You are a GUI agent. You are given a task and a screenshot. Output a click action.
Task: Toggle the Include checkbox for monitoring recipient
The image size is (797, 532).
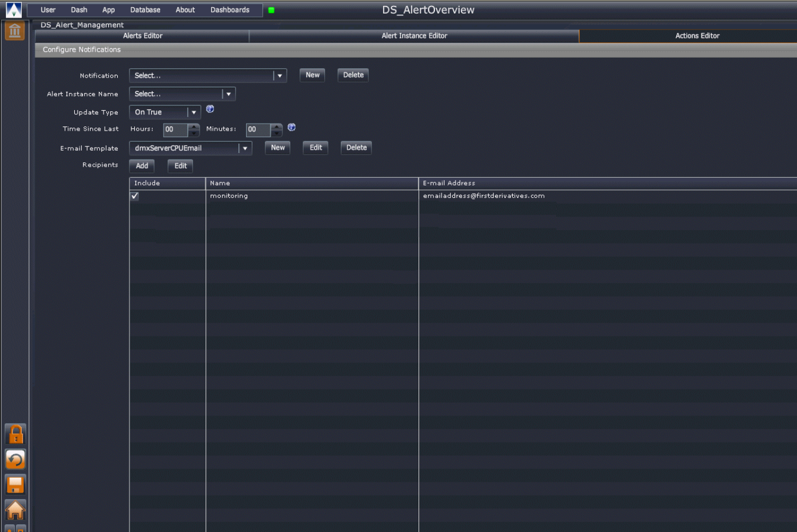pyautogui.click(x=135, y=196)
